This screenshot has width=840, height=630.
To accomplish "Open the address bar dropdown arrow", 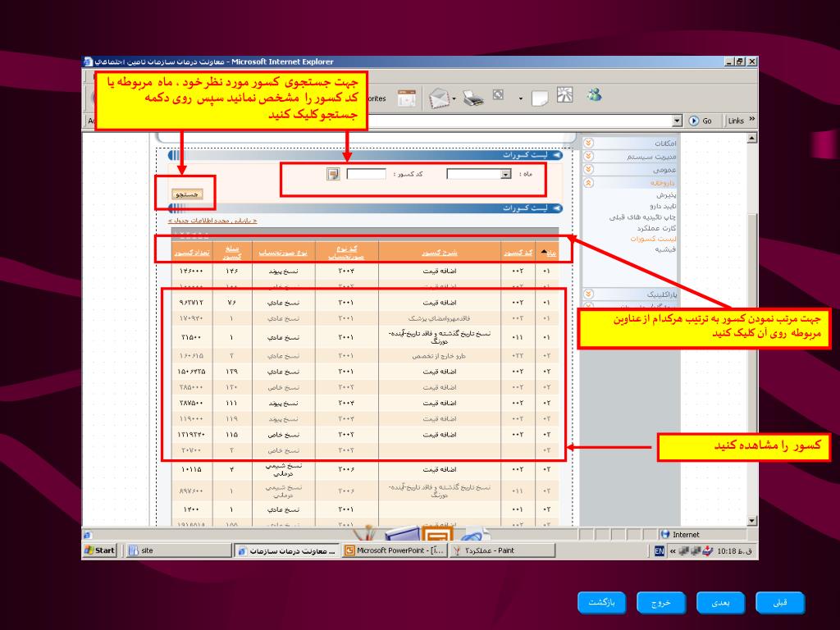I will click(677, 121).
